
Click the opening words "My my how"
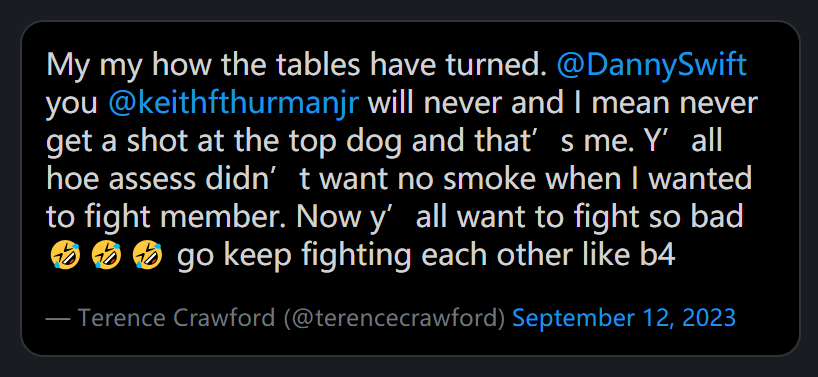(x=129, y=66)
